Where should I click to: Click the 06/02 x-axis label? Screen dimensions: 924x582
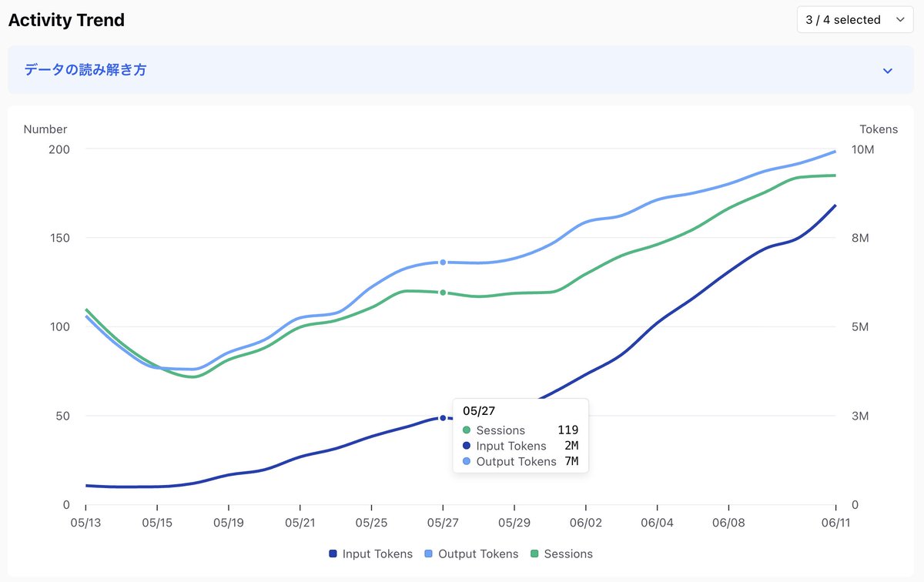click(586, 522)
